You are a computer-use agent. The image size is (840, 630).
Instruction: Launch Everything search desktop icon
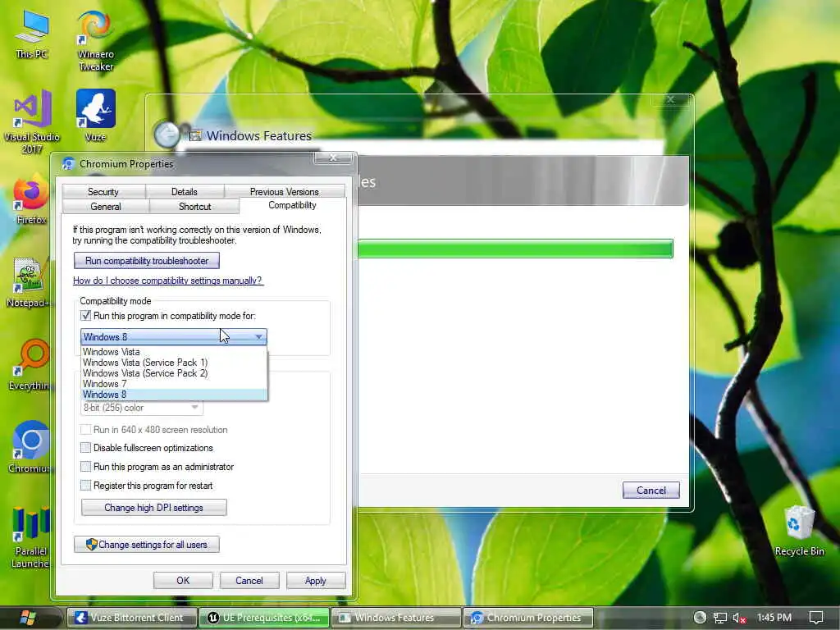pyautogui.click(x=29, y=365)
